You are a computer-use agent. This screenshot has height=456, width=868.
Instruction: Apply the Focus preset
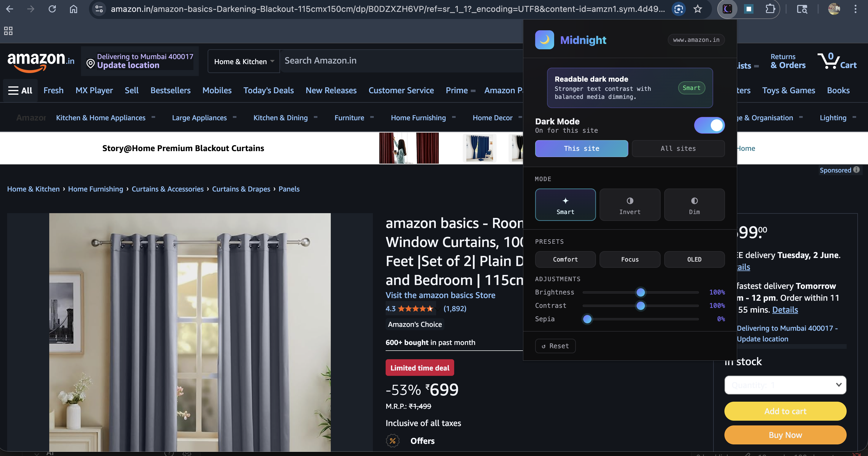630,259
